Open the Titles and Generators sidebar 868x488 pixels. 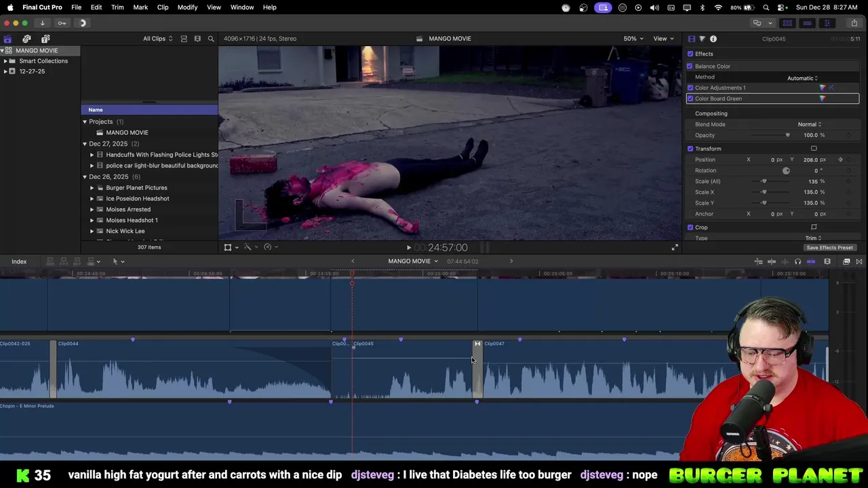(45, 39)
